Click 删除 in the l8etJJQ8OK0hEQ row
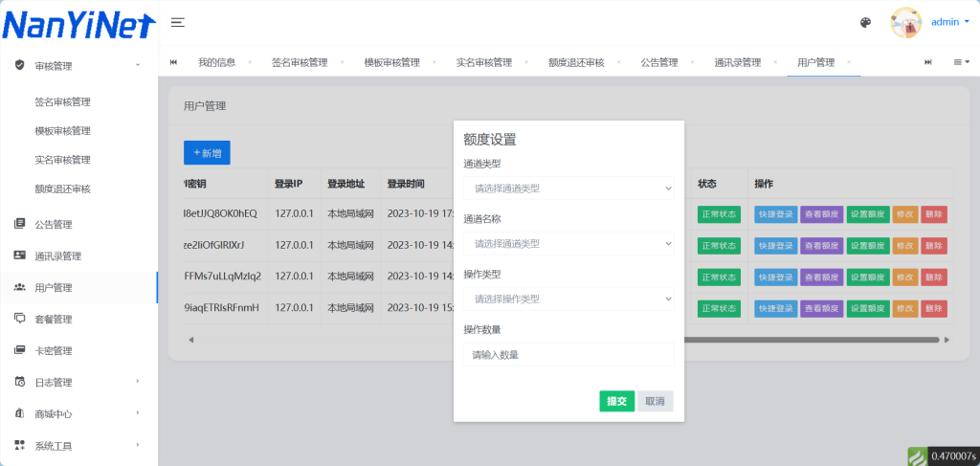Screen dimensions: 980x466 click(x=934, y=214)
